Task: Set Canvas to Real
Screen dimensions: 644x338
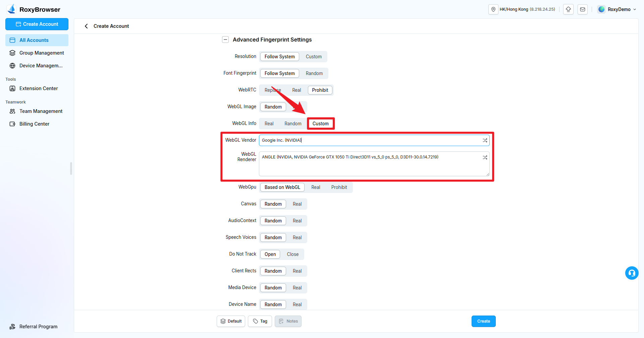Action: point(297,204)
